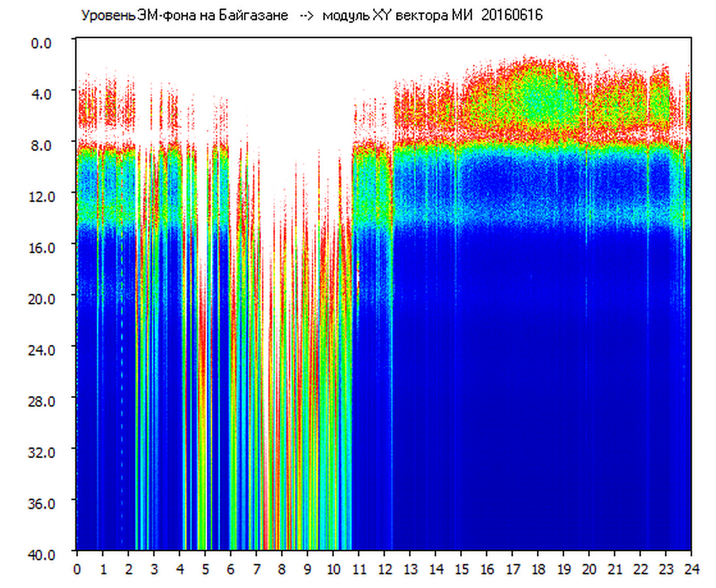
Task: Click hour 21 on the horizontal axis
Action: pyautogui.click(x=614, y=569)
